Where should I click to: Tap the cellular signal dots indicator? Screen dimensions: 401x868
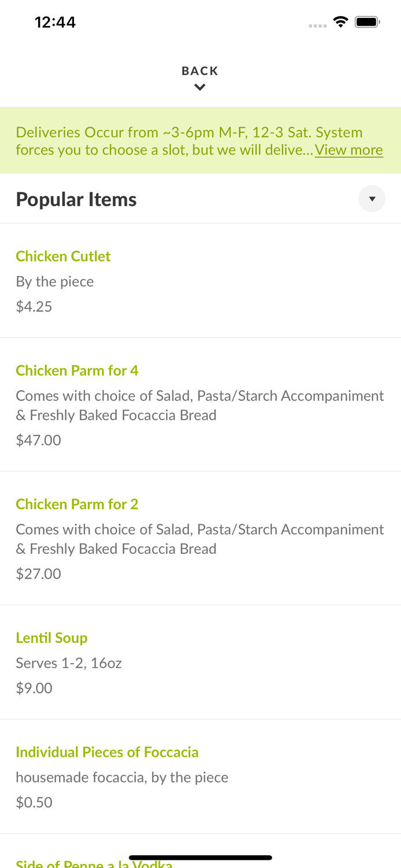click(318, 25)
